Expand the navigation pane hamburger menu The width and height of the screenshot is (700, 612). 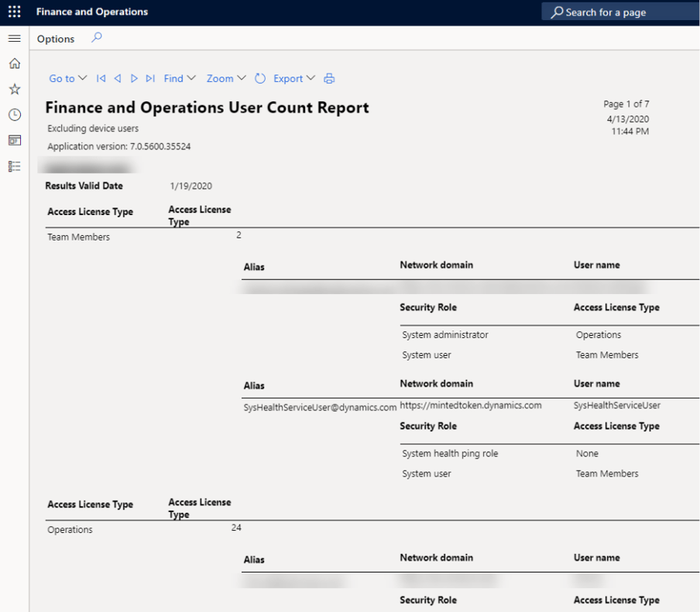coord(14,39)
